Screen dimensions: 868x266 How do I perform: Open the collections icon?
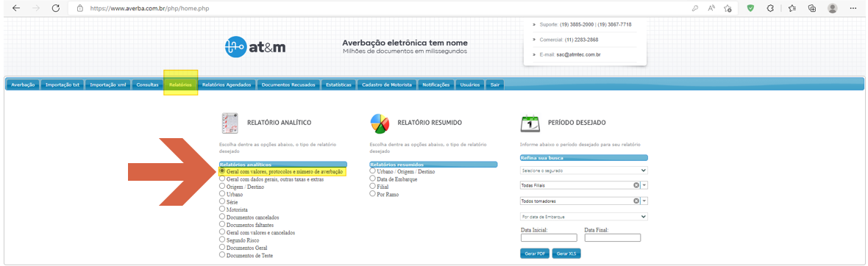pyautogui.click(x=812, y=8)
